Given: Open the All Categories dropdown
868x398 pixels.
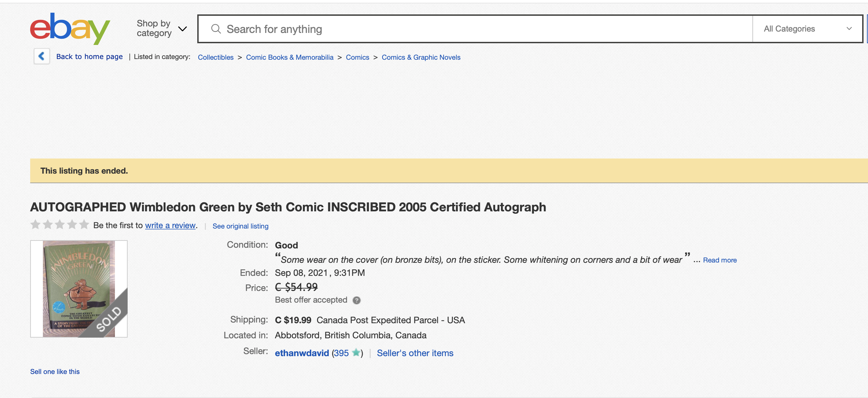Looking at the screenshot, I should click(807, 29).
